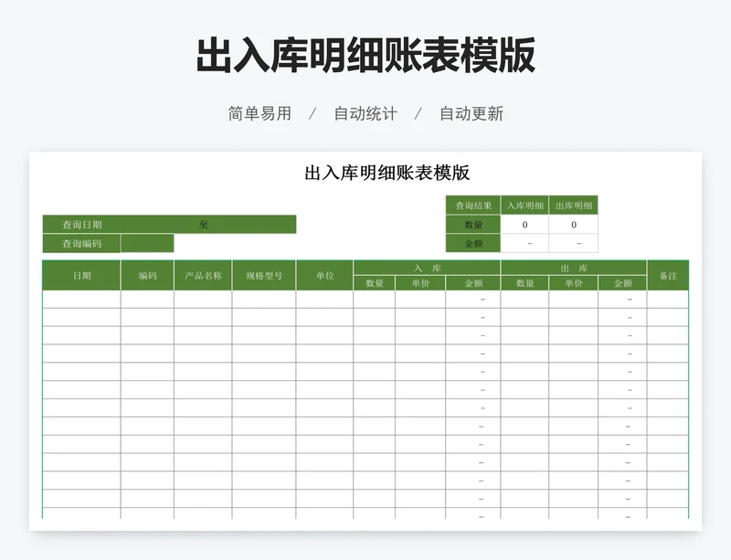
Task: Click the first empty cell under 产品名称
Action: (203, 300)
